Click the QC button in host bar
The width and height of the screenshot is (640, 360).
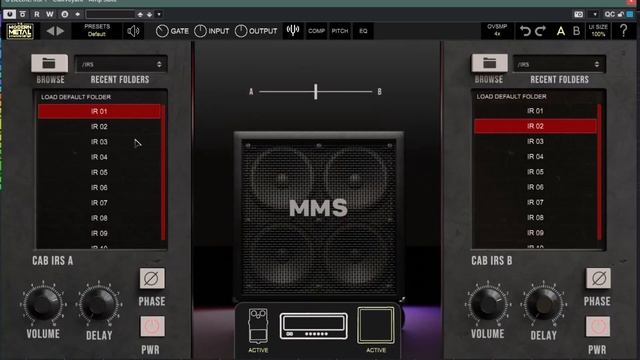609,14
